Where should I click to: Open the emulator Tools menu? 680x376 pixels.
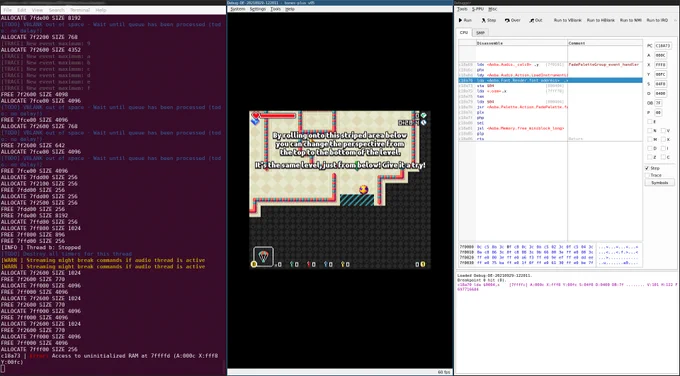[x=276, y=9]
